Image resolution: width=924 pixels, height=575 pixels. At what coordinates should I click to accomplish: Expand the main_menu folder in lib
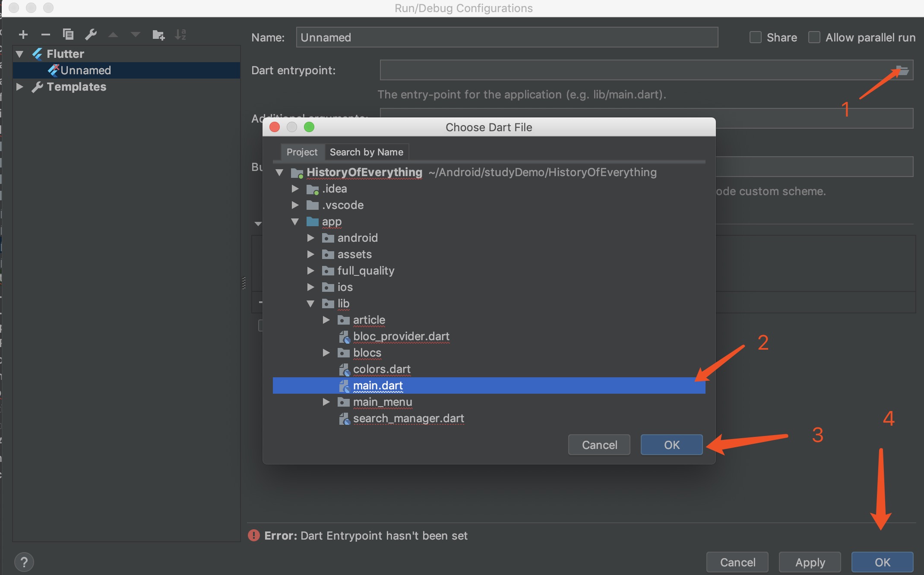(x=326, y=401)
